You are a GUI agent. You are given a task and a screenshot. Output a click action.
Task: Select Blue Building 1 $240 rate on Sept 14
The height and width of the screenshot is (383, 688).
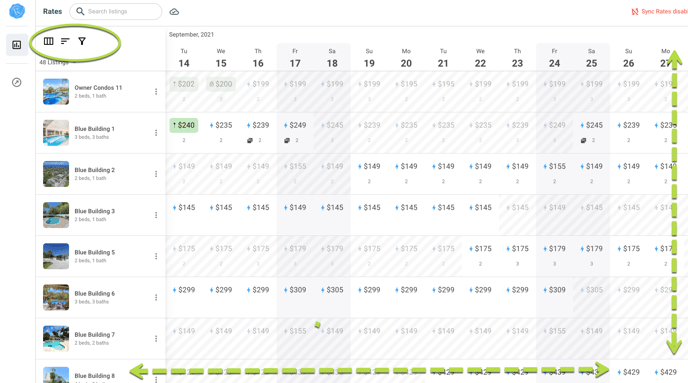[184, 125]
